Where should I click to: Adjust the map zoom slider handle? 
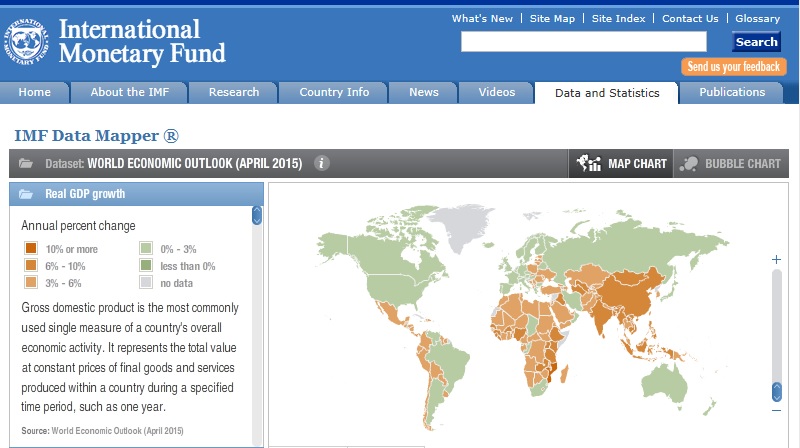(777, 392)
